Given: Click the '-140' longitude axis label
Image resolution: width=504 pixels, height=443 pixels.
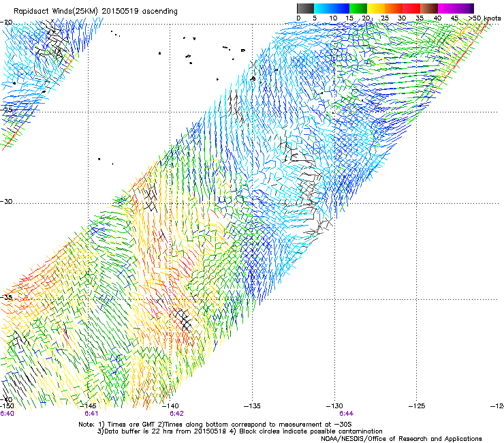Looking at the screenshot, I should pyautogui.click(x=170, y=406).
